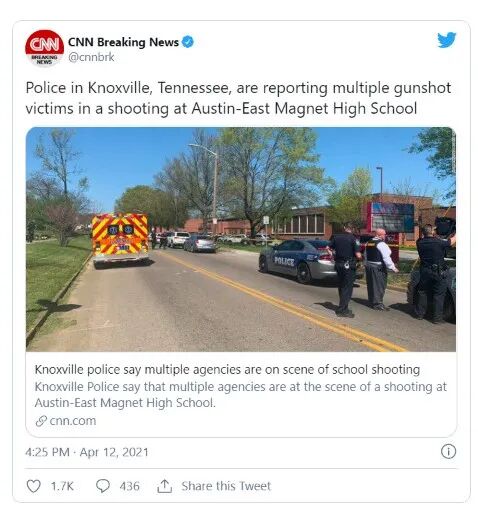This screenshot has height=514, width=478.
Task: Select the tweet text about Knoxville police
Action: click(238, 98)
